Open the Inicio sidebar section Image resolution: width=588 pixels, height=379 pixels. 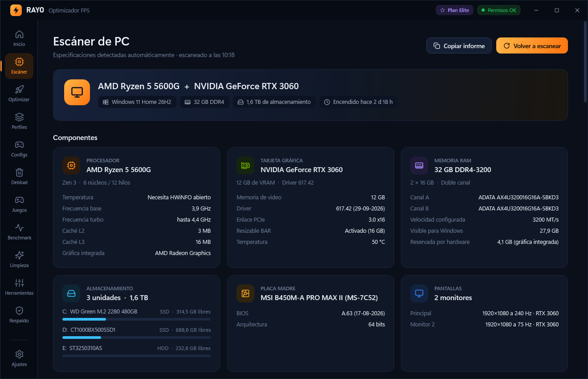19,38
